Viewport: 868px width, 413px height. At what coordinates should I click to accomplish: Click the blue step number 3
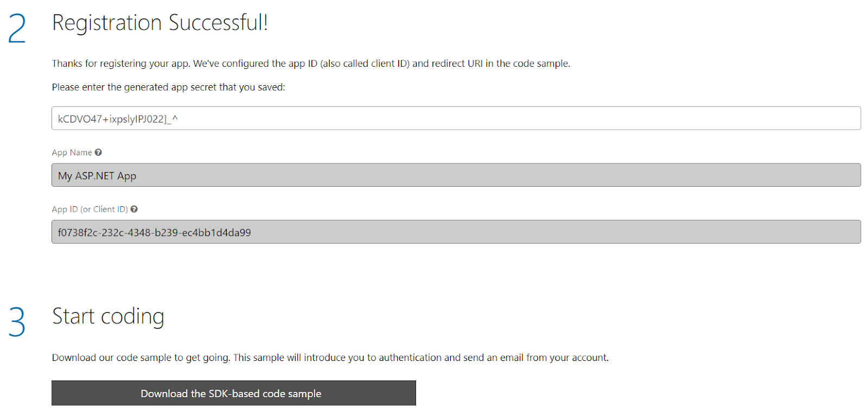pos(17,320)
